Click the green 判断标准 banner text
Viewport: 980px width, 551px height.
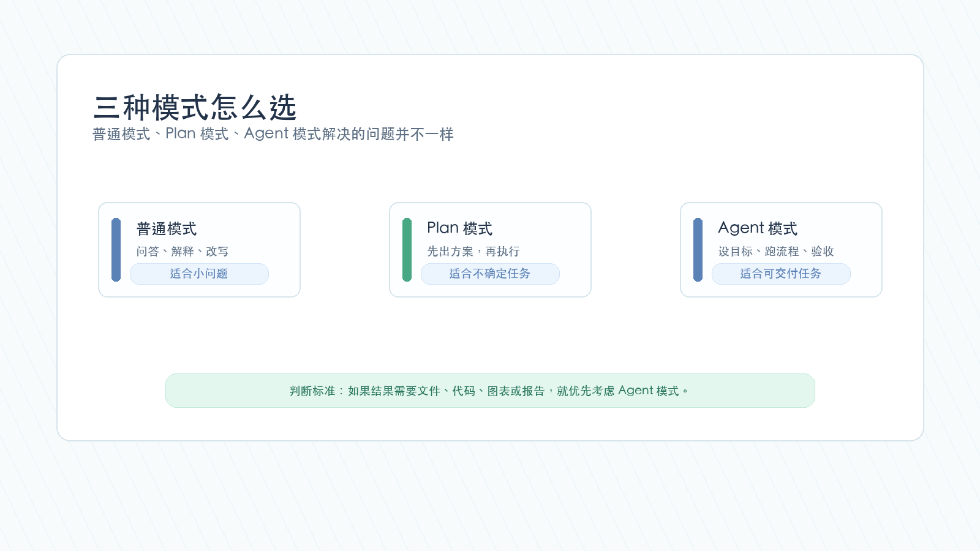point(490,391)
